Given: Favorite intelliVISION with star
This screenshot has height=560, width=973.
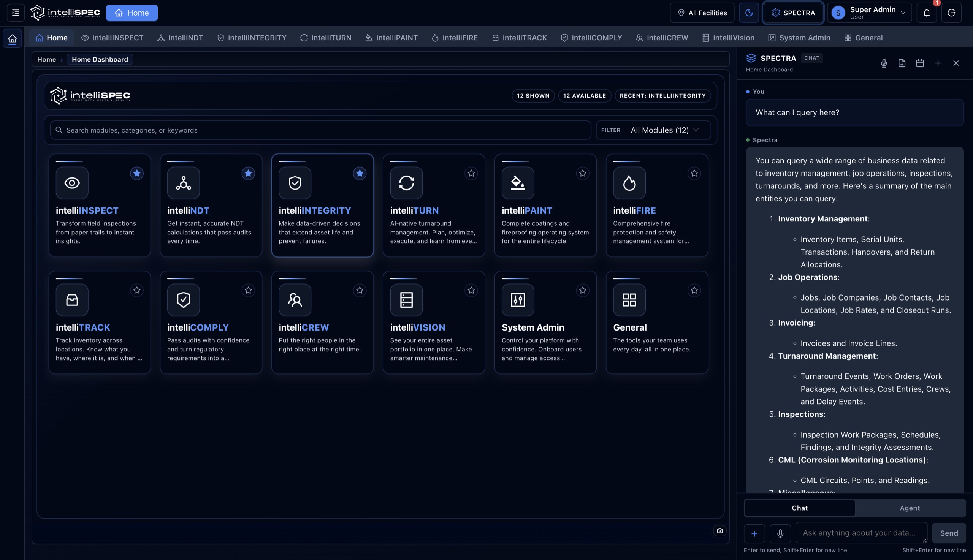Looking at the screenshot, I should coord(471,290).
